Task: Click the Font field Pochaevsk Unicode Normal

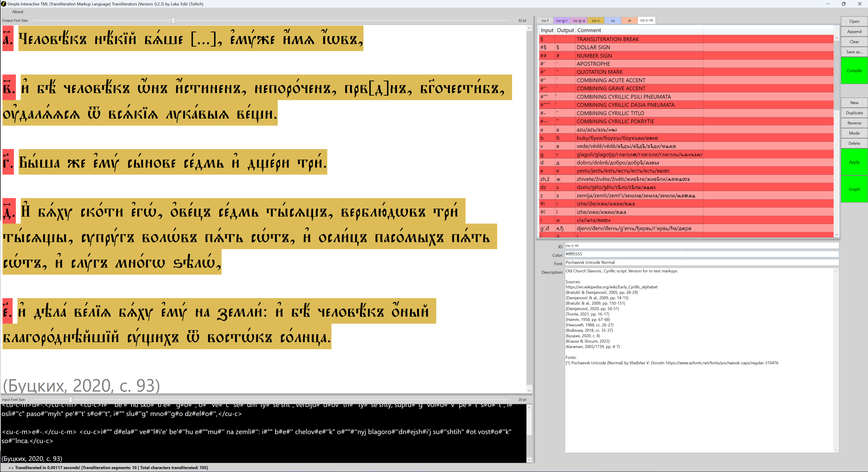Action: 701,262
